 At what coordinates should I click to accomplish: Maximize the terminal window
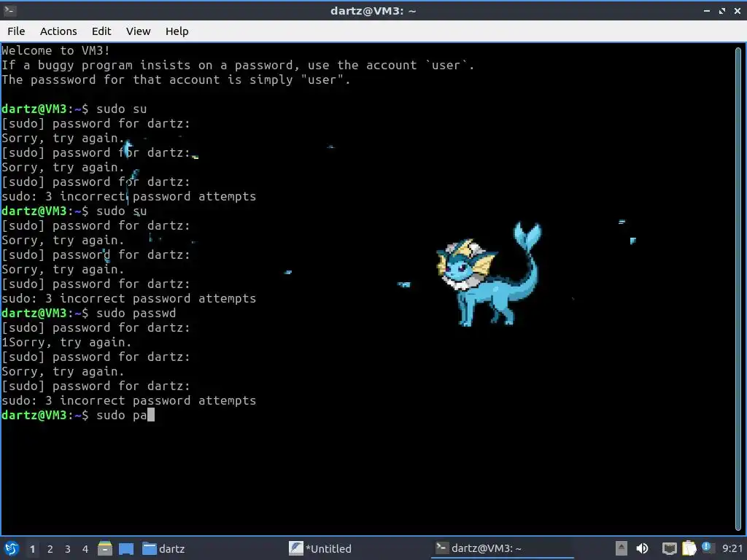coord(722,10)
